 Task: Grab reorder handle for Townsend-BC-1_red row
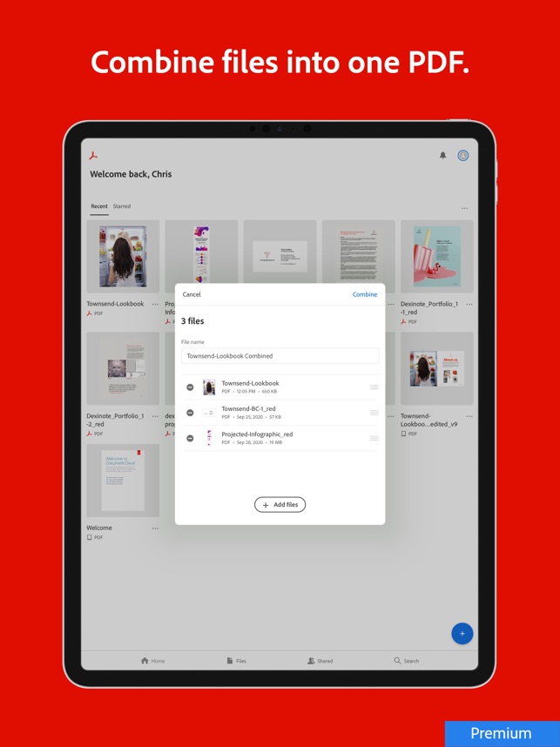point(374,413)
